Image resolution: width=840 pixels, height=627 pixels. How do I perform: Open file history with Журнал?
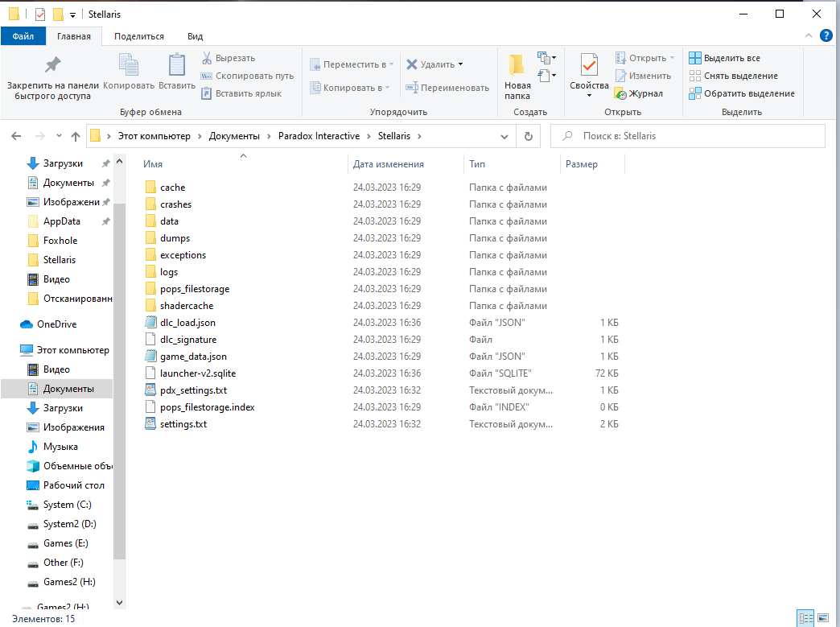coord(639,93)
